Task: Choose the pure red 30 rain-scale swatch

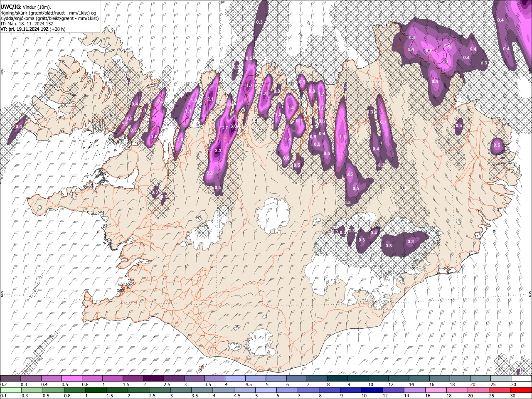Action: tap(521, 390)
